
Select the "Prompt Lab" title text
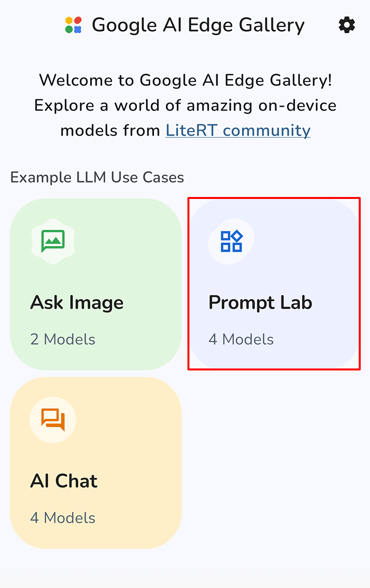pos(260,303)
